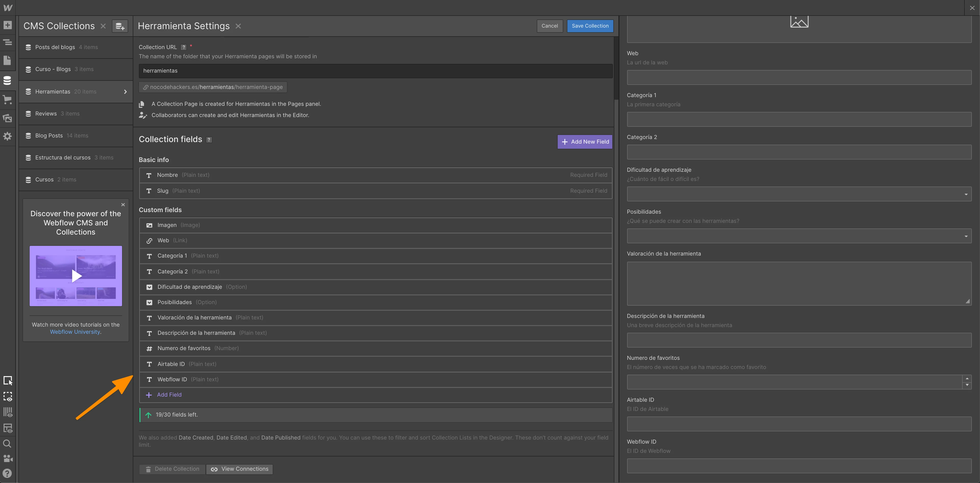Play the CMS tutorial video thumbnail
The image size is (980, 483).
(x=76, y=276)
